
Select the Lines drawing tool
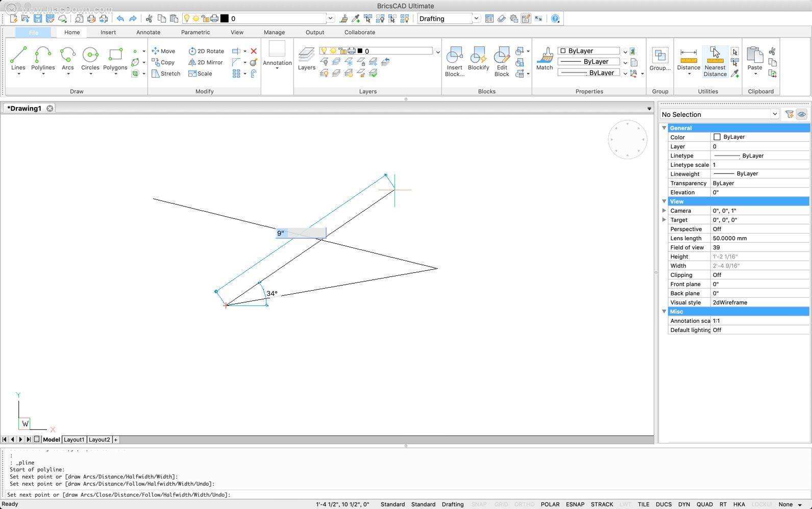pyautogui.click(x=18, y=55)
